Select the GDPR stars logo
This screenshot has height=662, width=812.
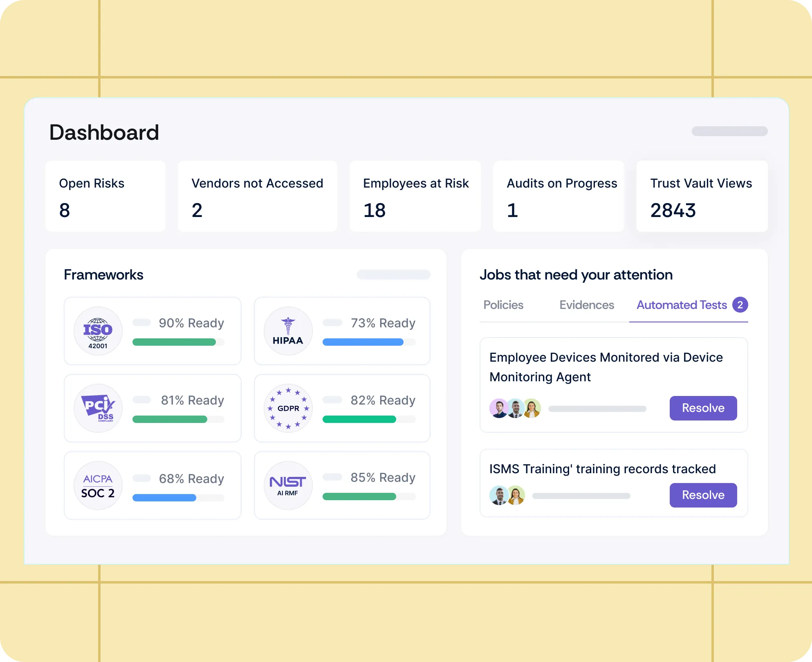(288, 408)
